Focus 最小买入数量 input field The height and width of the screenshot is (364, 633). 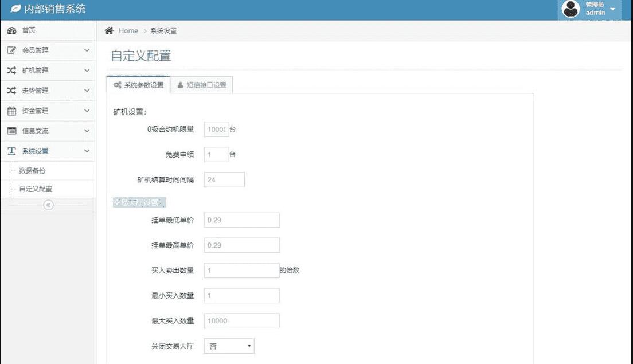241,296
